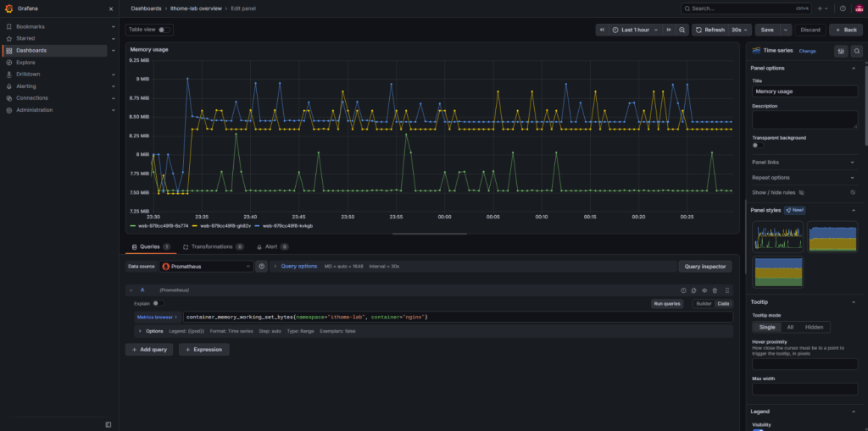Click the Save button
Screen dimensions: 868x431
pyautogui.click(x=767, y=30)
